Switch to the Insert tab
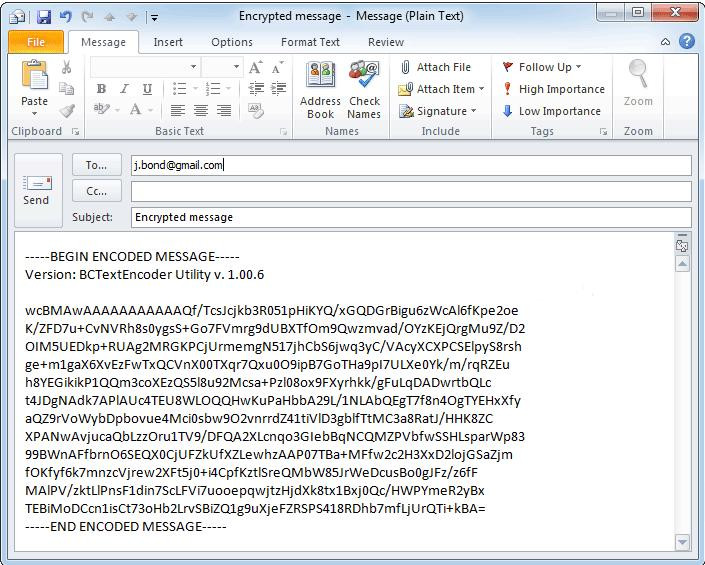Screen dimensions: 705x565 (x=168, y=42)
